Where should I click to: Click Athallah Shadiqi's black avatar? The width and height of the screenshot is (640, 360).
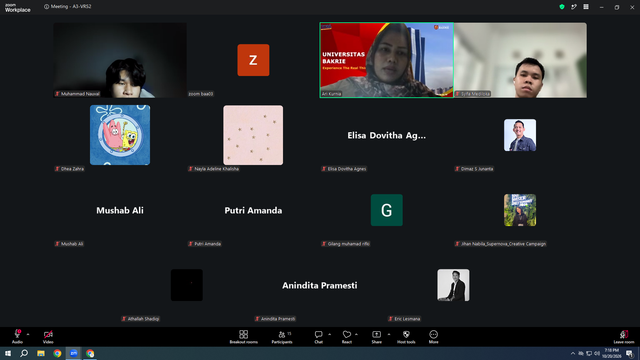tap(187, 285)
